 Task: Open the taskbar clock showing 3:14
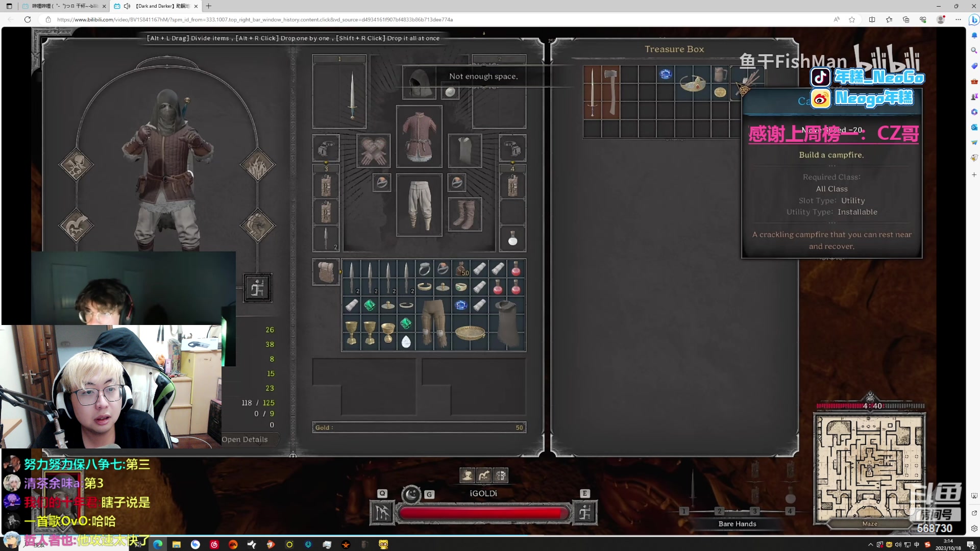948,544
